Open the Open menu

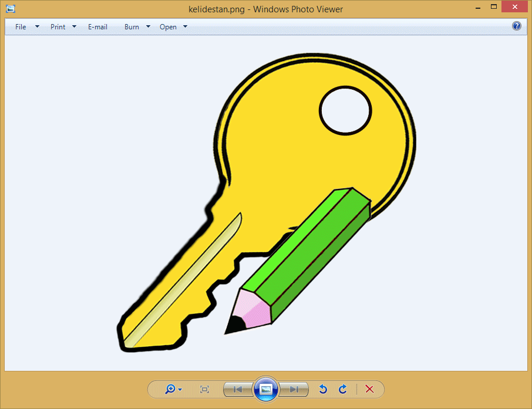coord(168,27)
